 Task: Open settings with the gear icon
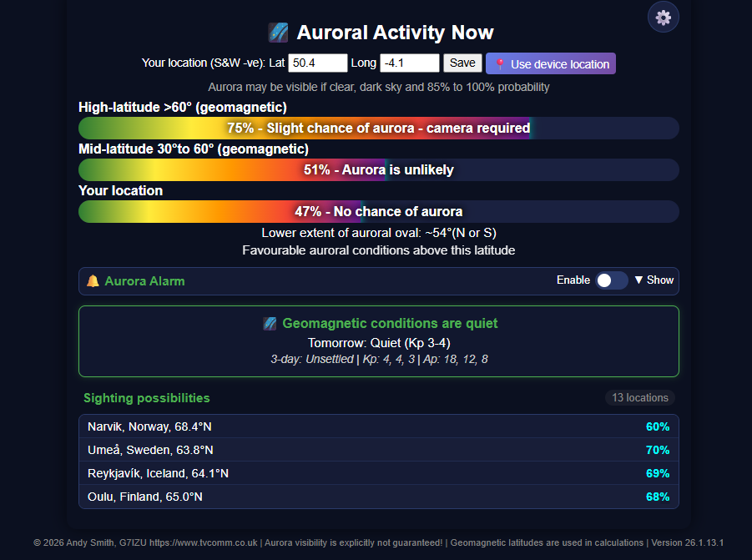click(664, 18)
